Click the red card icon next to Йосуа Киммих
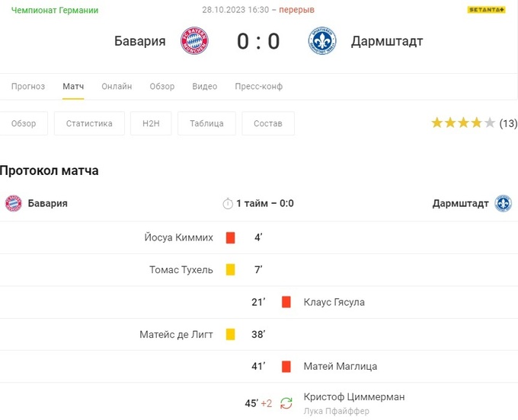This screenshot has height=420, width=518. click(230, 237)
